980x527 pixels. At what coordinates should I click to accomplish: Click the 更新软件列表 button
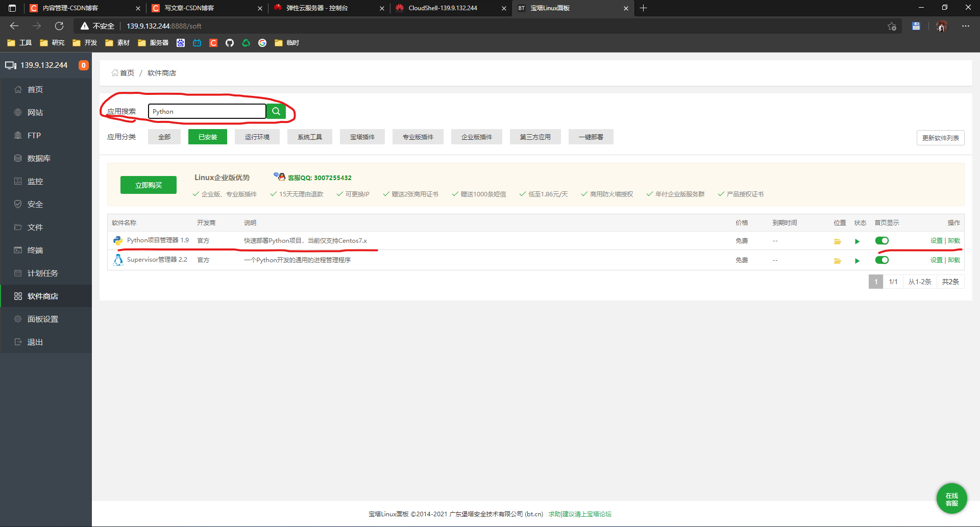click(940, 138)
